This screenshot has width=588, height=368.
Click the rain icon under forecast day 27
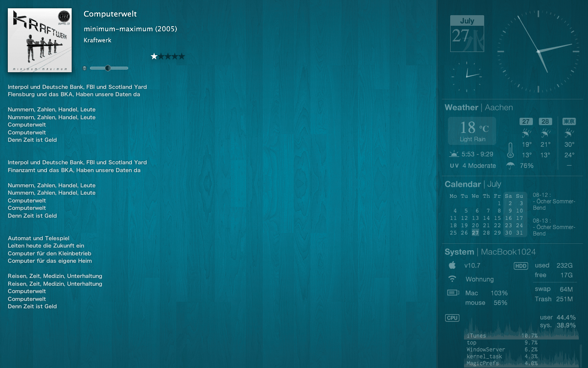point(526,133)
